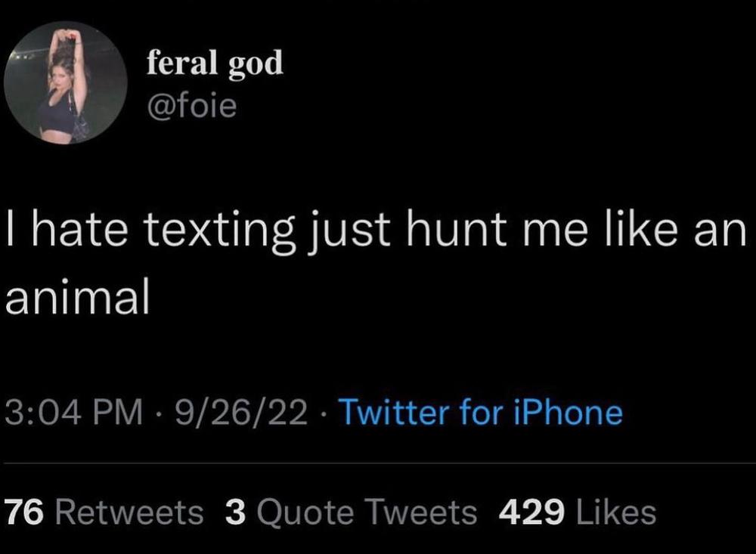Open the 3 Quote Tweets list

pos(352,512)
